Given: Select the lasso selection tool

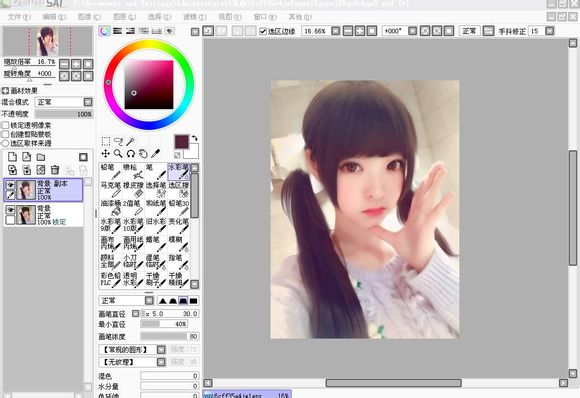Looking at the screenshot, I should point(118,141).
